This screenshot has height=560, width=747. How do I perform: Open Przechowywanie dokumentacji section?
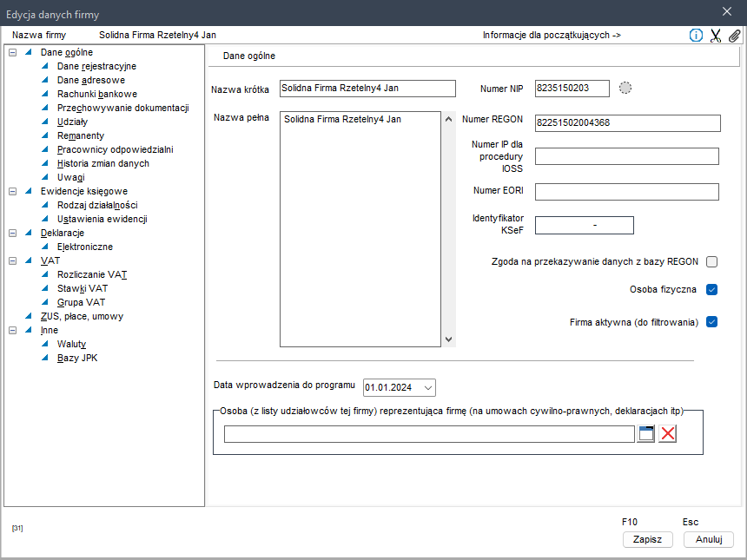point(123,108)
